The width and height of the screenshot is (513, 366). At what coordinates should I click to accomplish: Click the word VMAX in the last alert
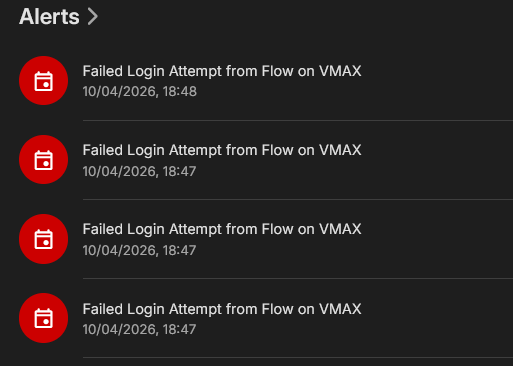pos(340,309)
